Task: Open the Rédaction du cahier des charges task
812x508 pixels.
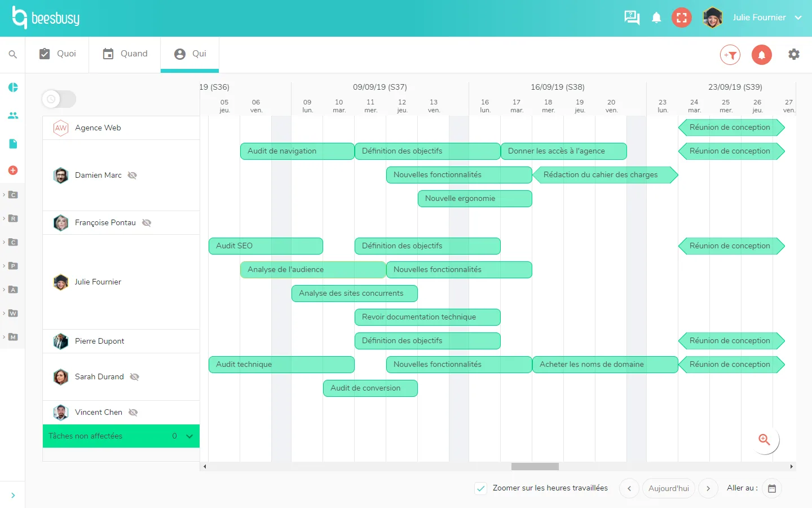Action: 605,175
